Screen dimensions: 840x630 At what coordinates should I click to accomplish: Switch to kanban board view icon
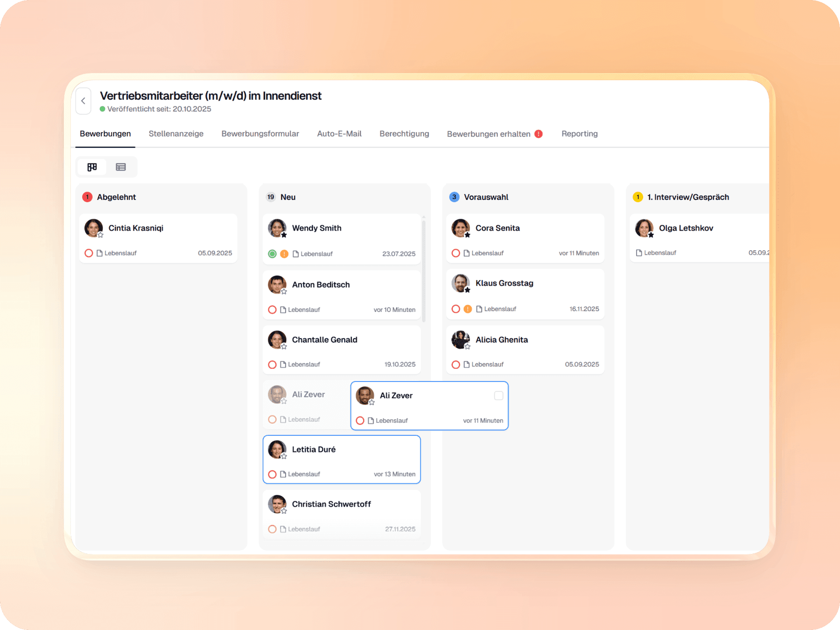click(92, 167)
